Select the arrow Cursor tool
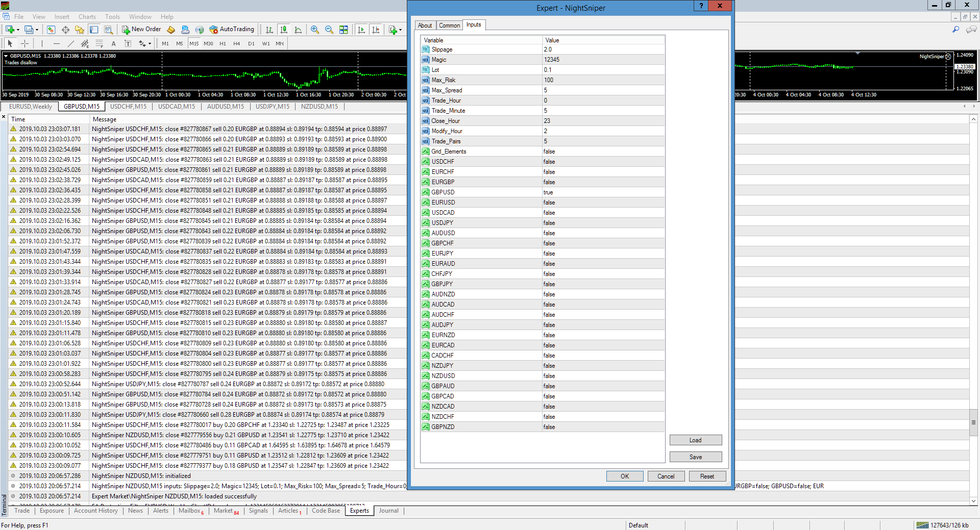 [10, 43]
